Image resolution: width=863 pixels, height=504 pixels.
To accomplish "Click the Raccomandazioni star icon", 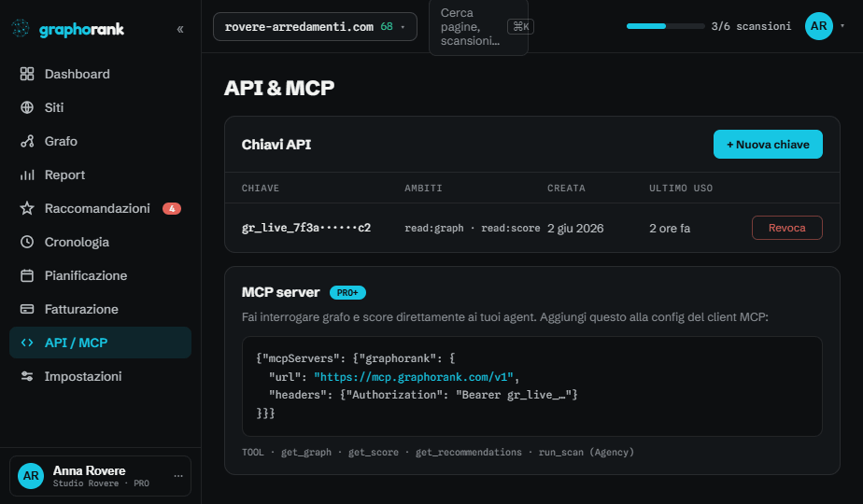I will click(x=27, y=208).
